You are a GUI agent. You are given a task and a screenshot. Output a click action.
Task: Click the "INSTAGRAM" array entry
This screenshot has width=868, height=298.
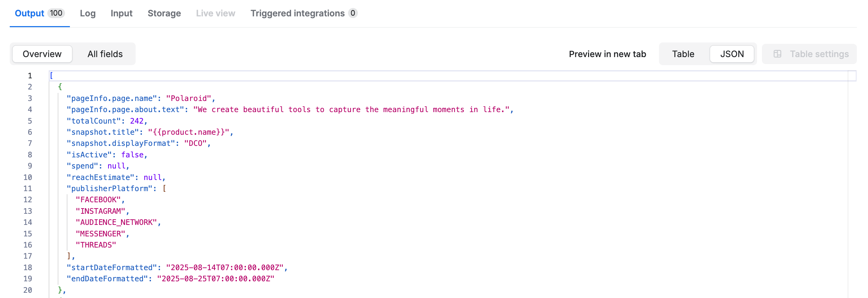[101, 211]
